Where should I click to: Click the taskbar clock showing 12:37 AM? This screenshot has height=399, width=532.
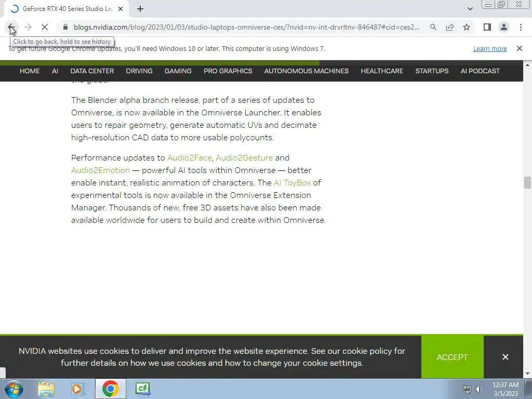(505, 389)
